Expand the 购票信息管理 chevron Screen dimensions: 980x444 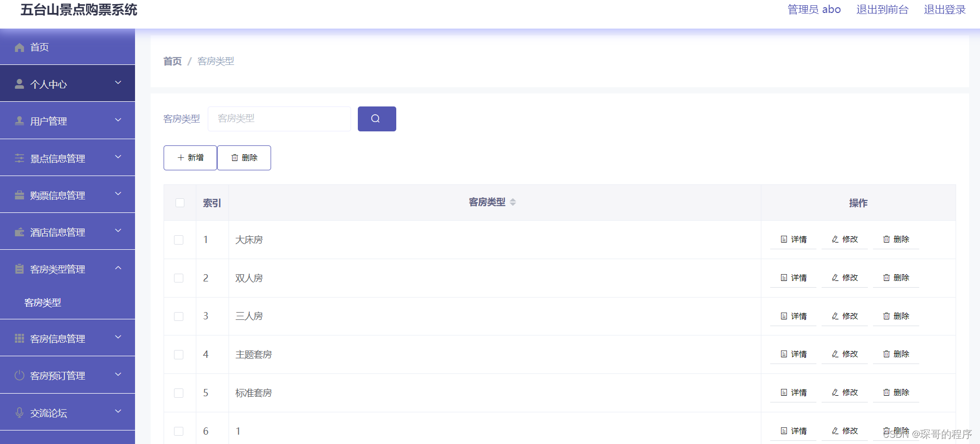(118, 194)
